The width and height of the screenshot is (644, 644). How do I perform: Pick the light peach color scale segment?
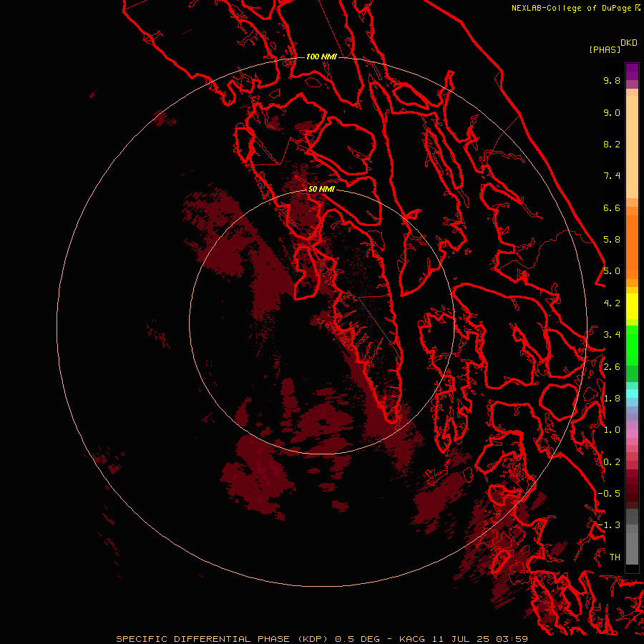632,147
